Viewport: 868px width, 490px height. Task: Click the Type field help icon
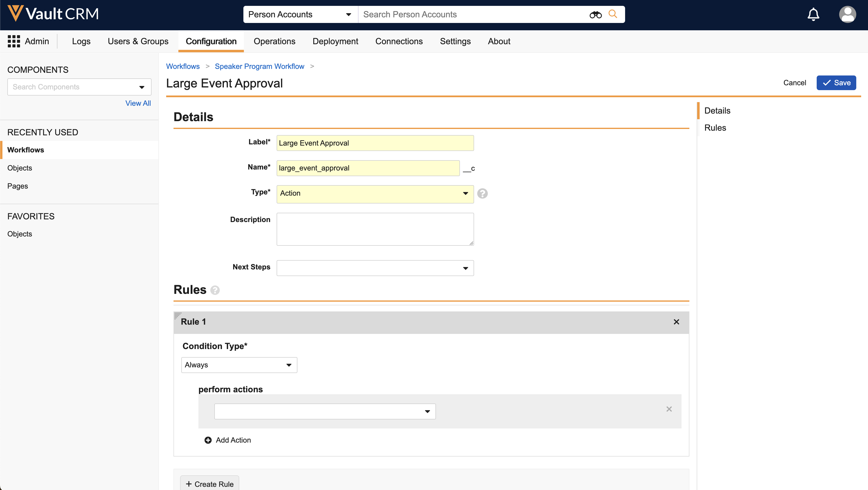(482, 193)
